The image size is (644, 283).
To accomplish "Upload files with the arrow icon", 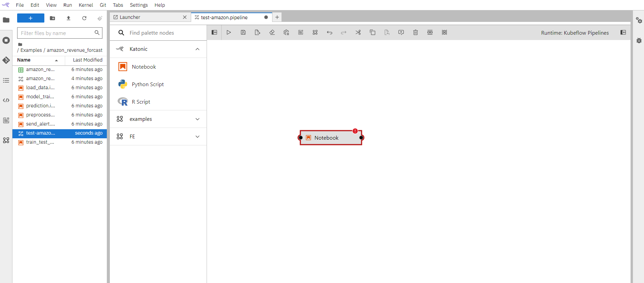I will 69,18.
